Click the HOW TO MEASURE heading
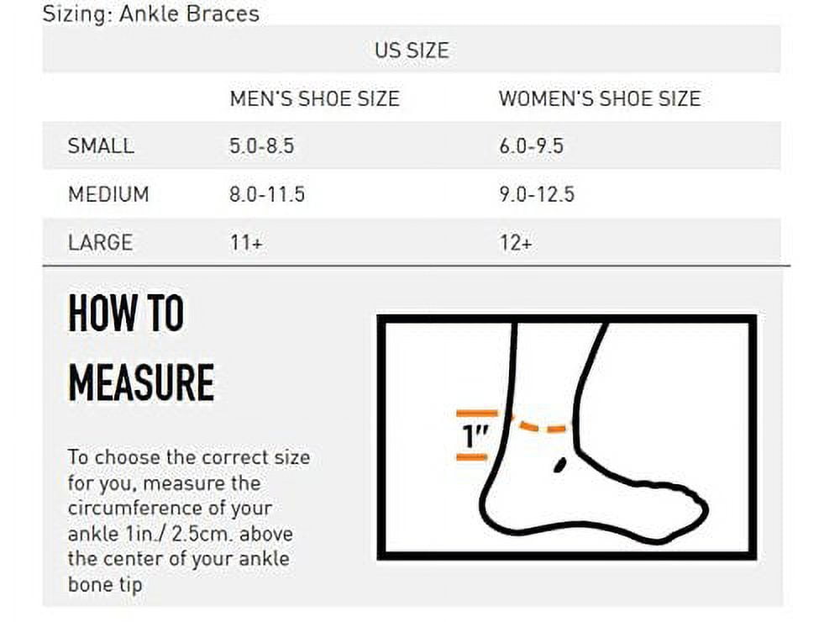 click(x=140, y=348)
